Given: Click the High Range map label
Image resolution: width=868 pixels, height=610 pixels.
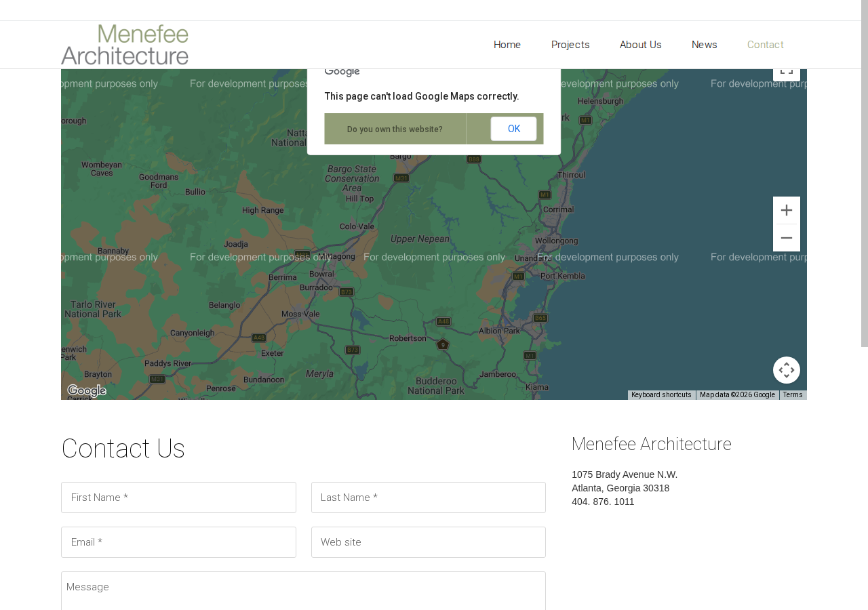Looking at the screenshot, I should [263, 211].
